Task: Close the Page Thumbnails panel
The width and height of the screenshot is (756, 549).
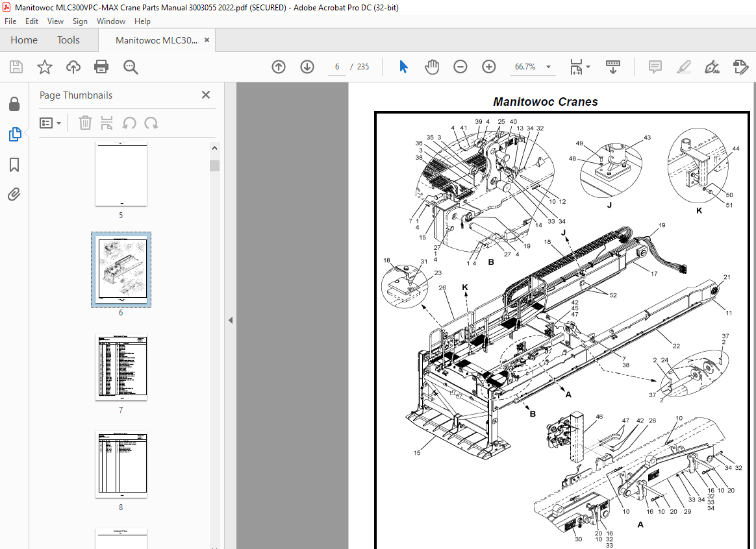Action: (206, 95)
